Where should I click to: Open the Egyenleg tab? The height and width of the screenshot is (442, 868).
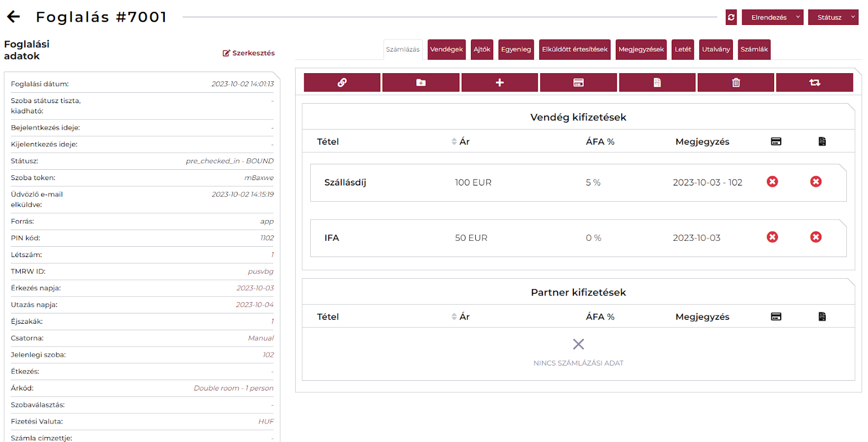516,49
